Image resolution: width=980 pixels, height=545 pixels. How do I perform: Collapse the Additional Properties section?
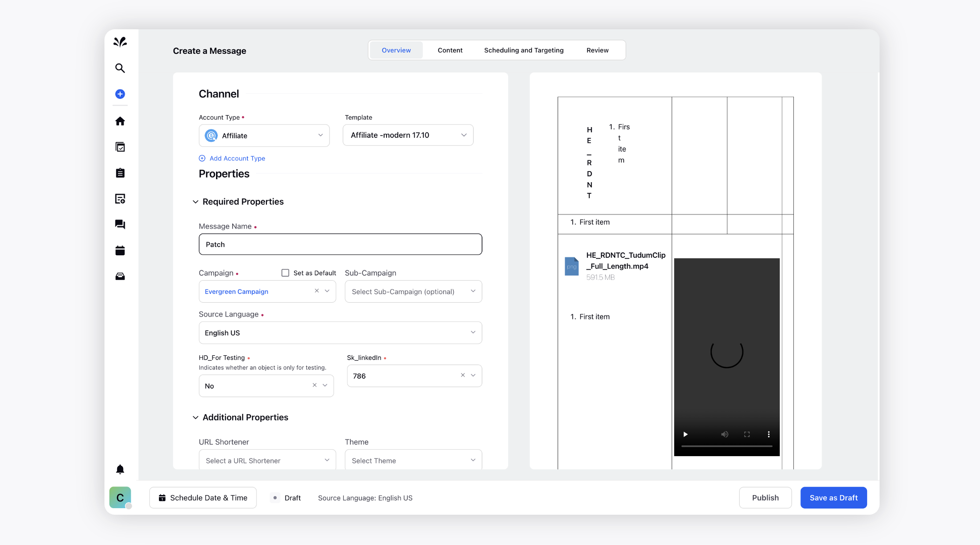coord(196,418)
